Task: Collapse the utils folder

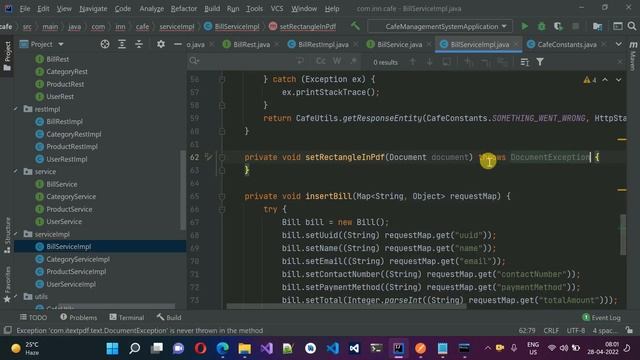Action: [x=16, y=296]
